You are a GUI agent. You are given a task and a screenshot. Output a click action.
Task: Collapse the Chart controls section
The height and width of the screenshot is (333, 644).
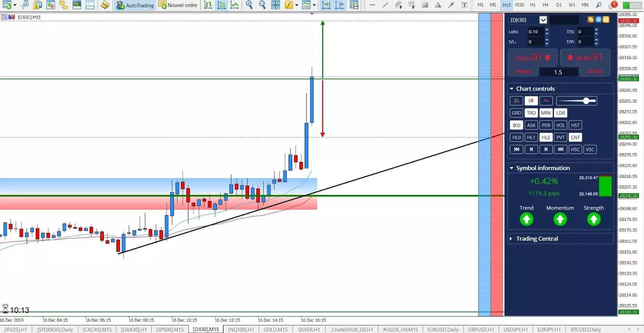pyautogui.click(x=511, y=89)
